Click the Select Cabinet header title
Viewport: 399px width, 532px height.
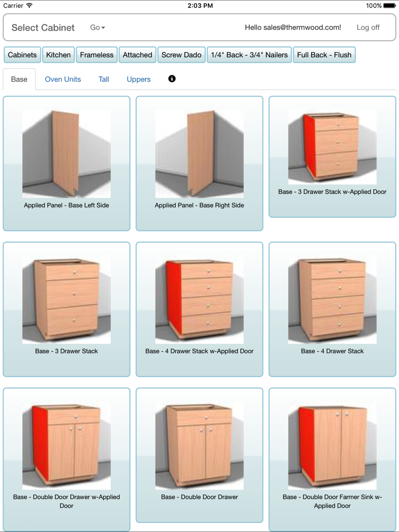[x=43, y=28]
